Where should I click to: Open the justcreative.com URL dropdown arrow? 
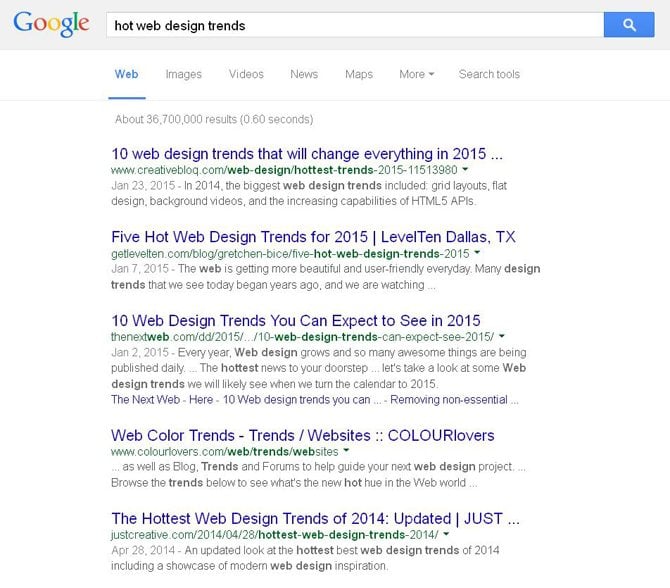point(446,535)
